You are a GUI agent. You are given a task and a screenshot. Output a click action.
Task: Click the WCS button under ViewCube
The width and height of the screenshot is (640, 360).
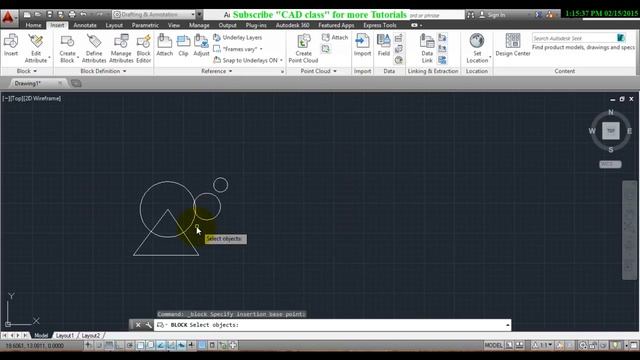610,164
